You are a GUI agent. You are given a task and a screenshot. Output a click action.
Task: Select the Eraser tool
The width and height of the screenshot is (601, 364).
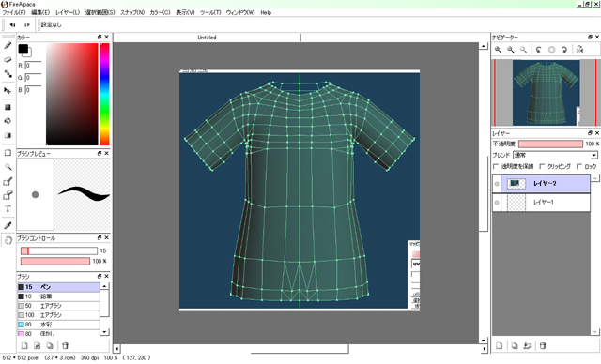point(8,60)
